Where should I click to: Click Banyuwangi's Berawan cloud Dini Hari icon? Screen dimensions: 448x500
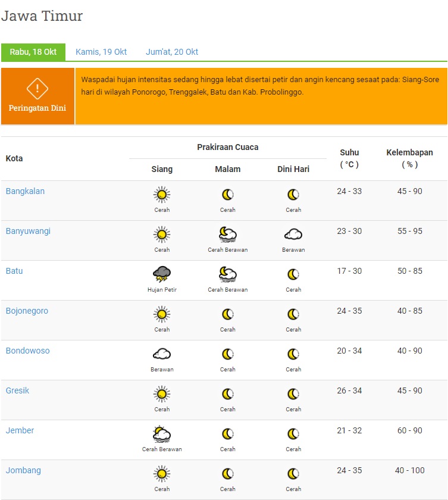click(293, 234)
